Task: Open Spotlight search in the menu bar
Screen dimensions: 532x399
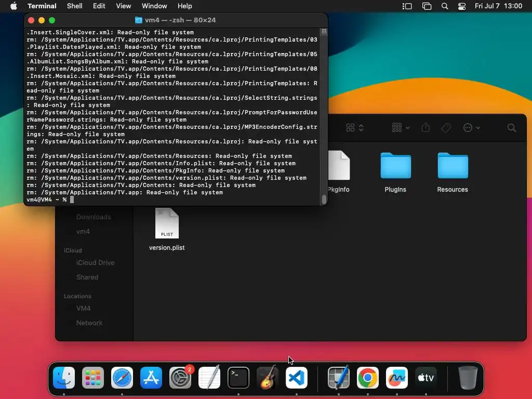Action: click(445, 6)
